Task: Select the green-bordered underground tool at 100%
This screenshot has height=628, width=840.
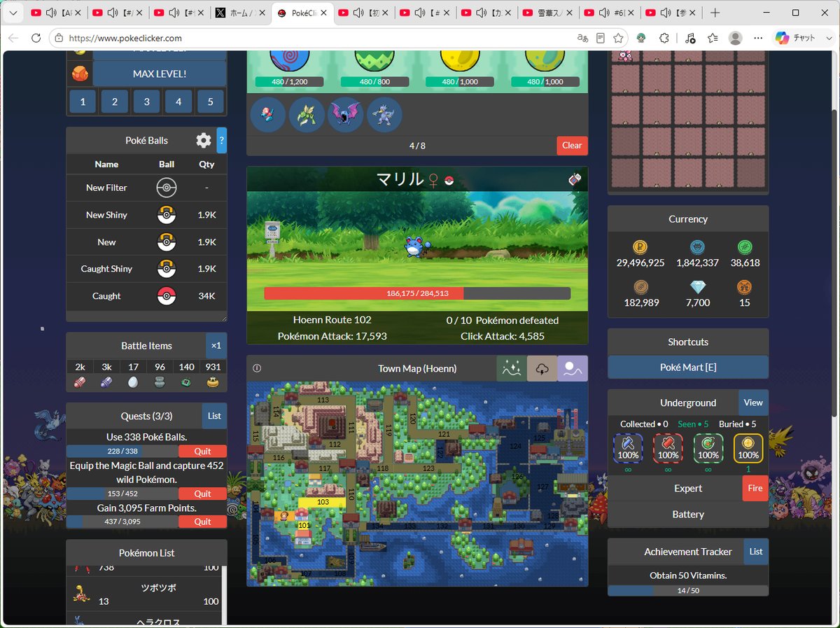Action: [708, 448]
